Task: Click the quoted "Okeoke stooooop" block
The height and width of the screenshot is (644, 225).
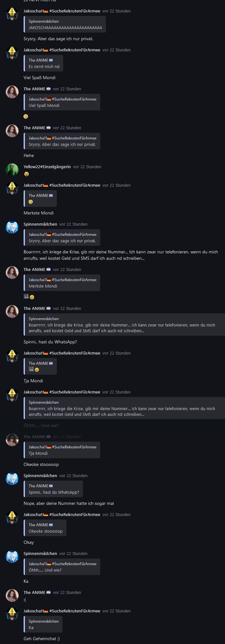Action: [45, 528]
